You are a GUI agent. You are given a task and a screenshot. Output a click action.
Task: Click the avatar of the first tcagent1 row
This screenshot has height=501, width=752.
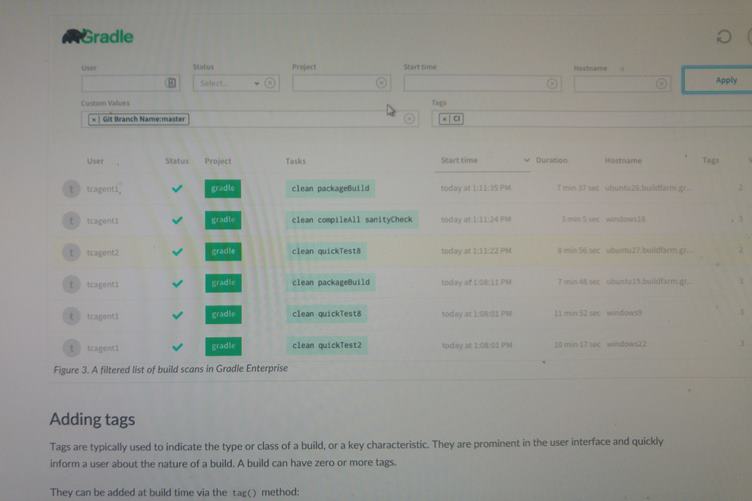(x=71, y=189)
